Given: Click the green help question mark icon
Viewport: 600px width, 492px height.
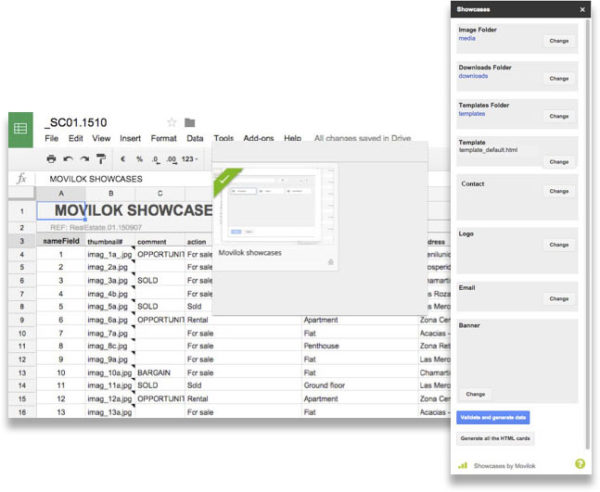Looking at the screenshot, I should point(580,464).
